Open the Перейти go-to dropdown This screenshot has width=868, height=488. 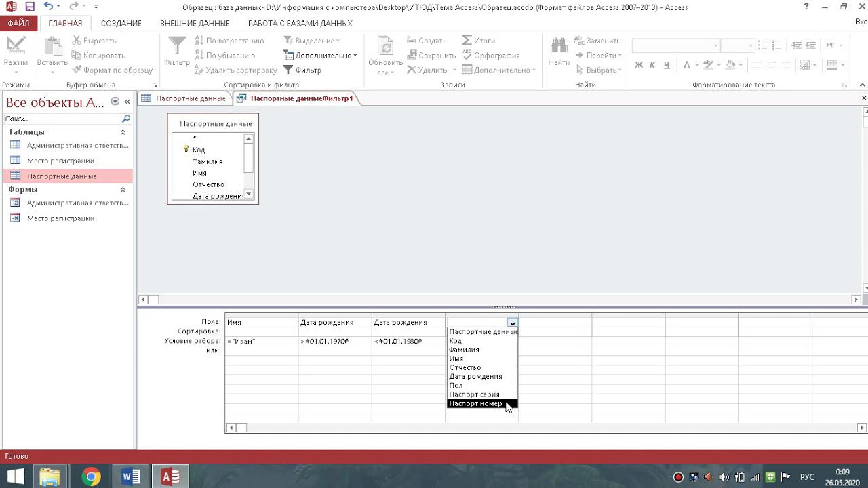pos(598,56)
